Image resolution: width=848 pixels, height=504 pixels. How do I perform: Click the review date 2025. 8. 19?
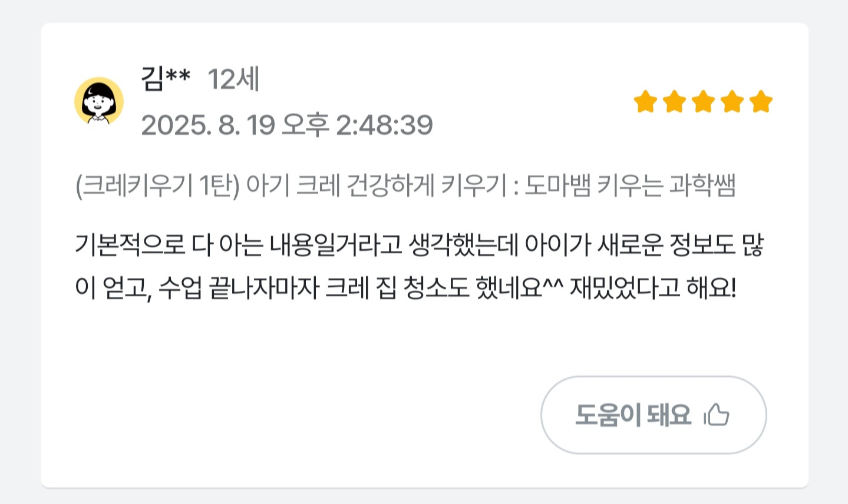[x=208, y=125]
